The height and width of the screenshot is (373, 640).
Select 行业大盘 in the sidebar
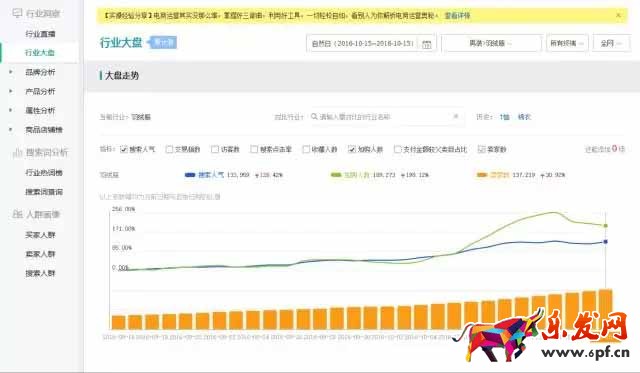click(40, 53)
